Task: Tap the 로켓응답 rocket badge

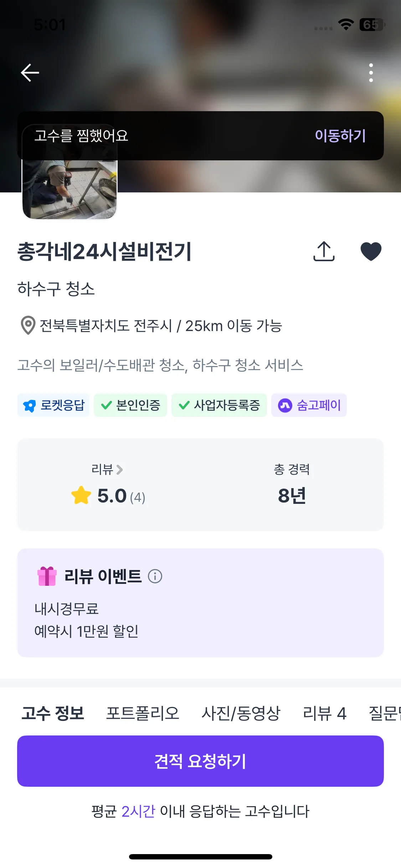Action: click(x=53, y=405)
